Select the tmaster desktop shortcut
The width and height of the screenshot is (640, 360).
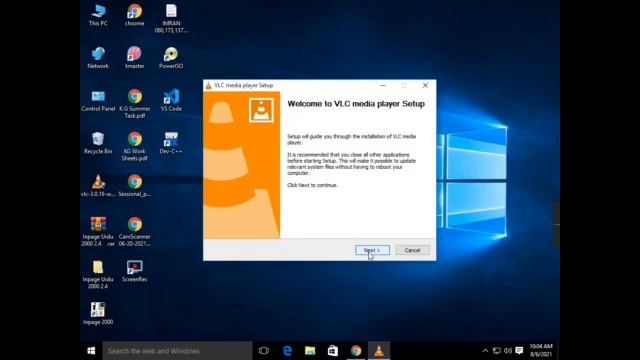tap(134, 58)
